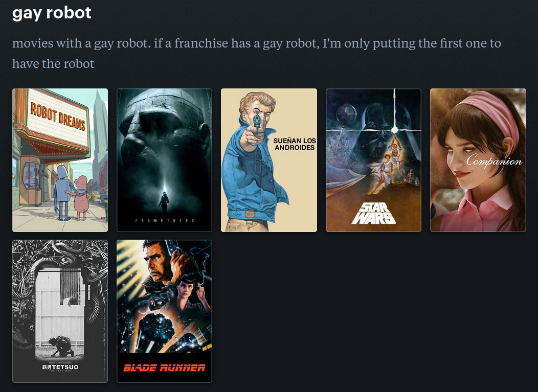Image resolution: width=538 pixels, height=392 pixels.
Task: Click the white Star Wars logo
Action: (x=373, y=213)
